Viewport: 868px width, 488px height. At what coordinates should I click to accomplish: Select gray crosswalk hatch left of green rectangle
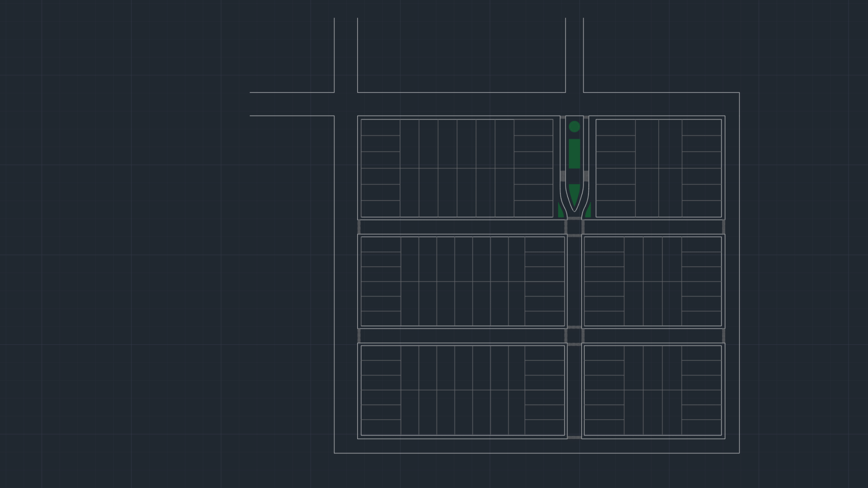[563, 176]
